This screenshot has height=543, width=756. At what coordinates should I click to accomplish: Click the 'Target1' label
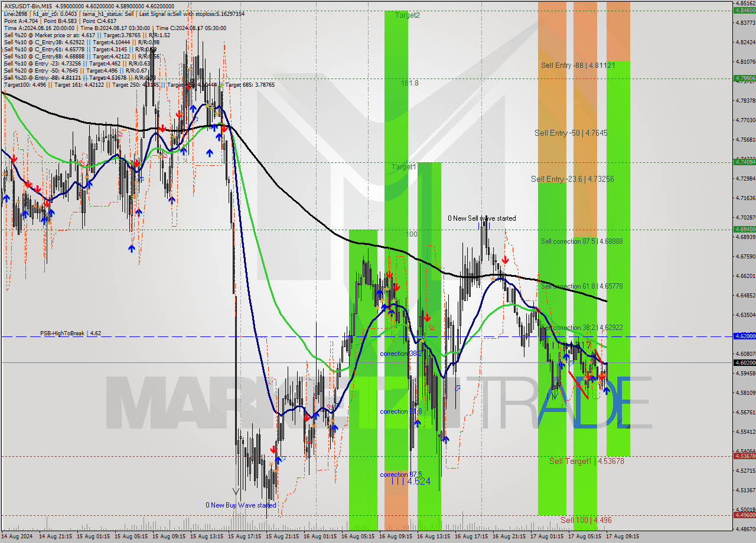(405, 167)
